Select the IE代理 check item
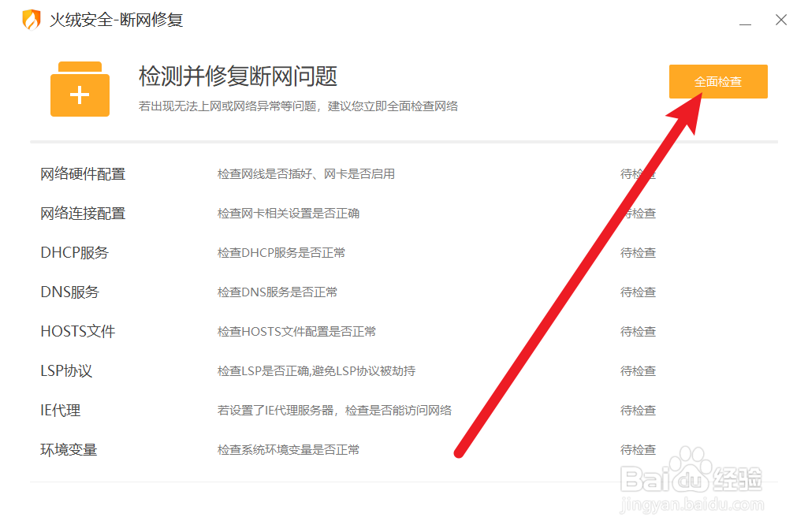 [59, 410]
